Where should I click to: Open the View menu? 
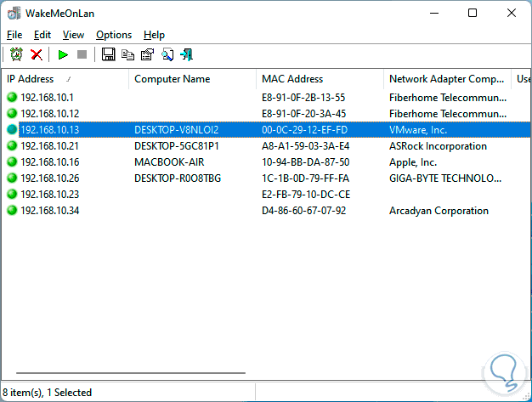pos(73,35)
